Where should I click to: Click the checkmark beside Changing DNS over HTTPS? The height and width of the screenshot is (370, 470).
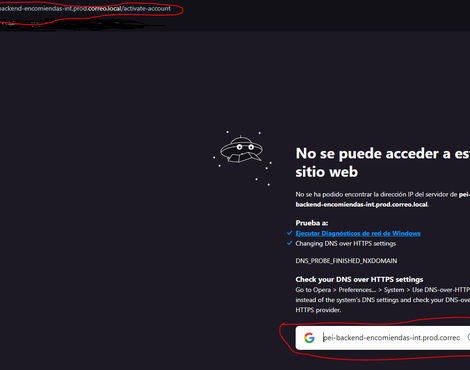[289, 243]
